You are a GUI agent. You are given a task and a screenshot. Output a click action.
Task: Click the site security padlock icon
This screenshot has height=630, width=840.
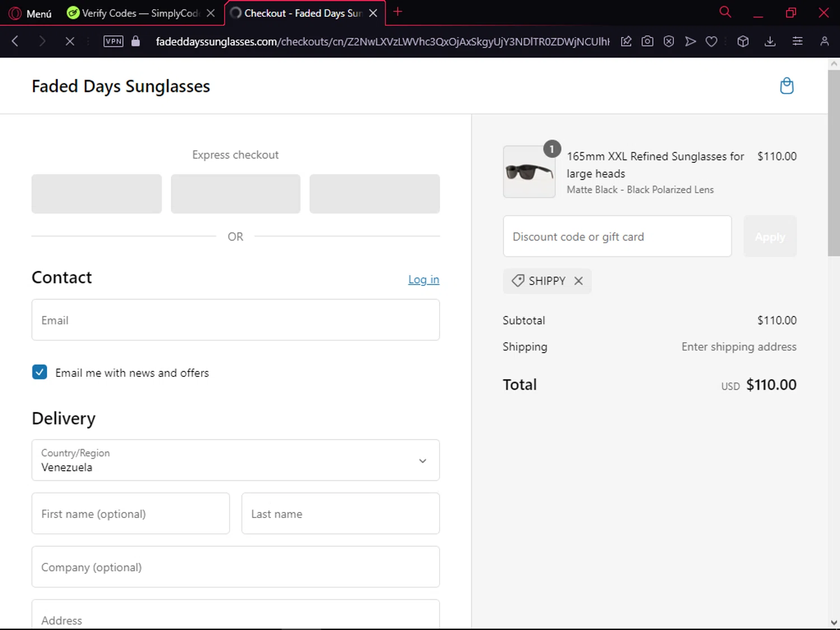[136, 41]
